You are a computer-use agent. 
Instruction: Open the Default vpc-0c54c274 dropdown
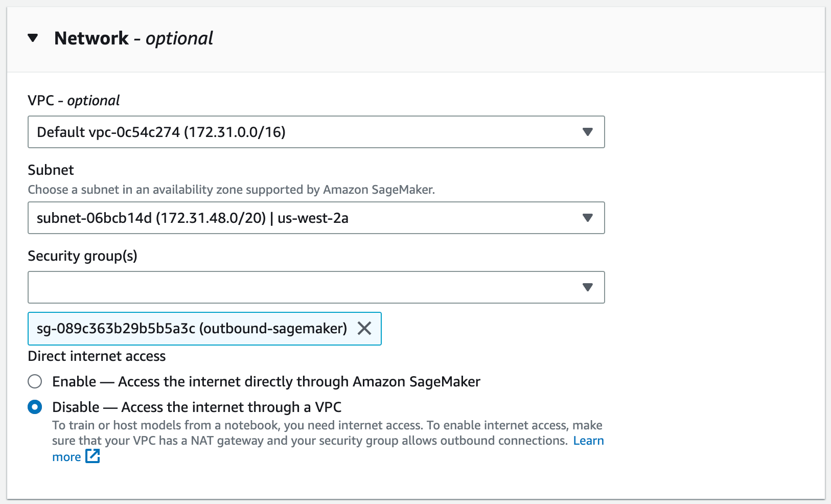click(x=316, y=132)
